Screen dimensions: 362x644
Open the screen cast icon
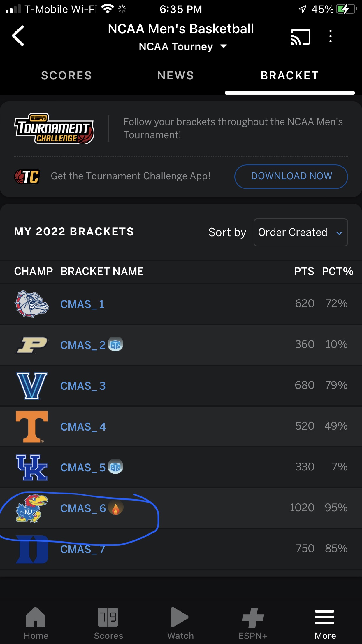click(x=301, y=37)
